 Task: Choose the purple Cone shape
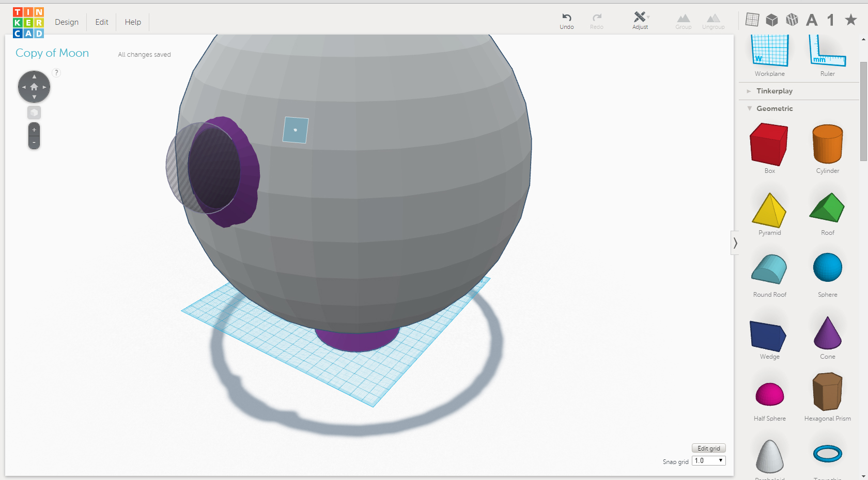[x=828, y=333]
